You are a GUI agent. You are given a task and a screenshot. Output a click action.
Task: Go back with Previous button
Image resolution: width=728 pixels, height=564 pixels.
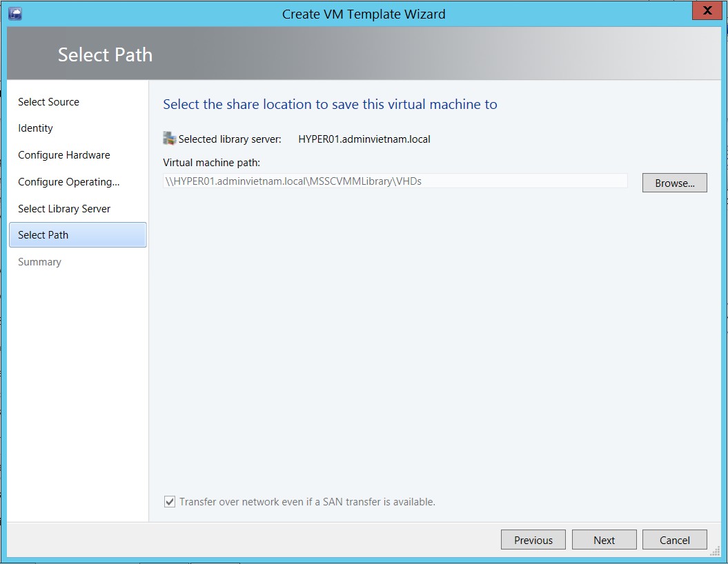(x=533, y=540)
